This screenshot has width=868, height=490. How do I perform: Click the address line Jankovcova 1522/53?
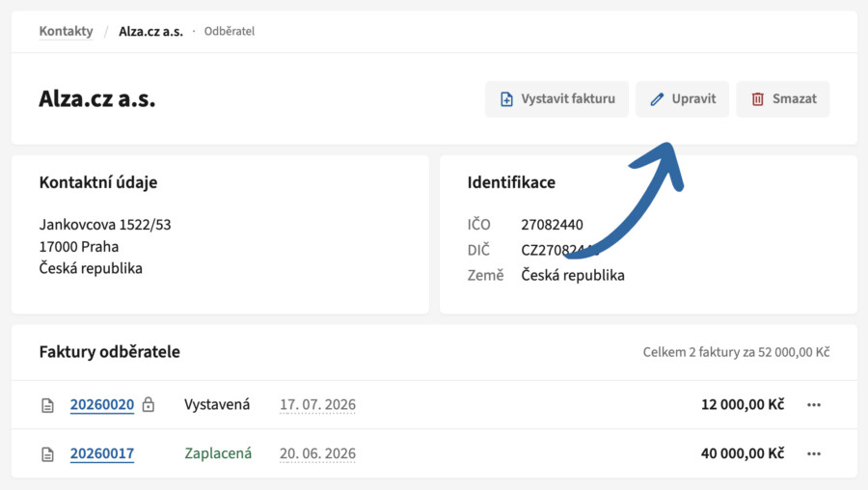105,224
